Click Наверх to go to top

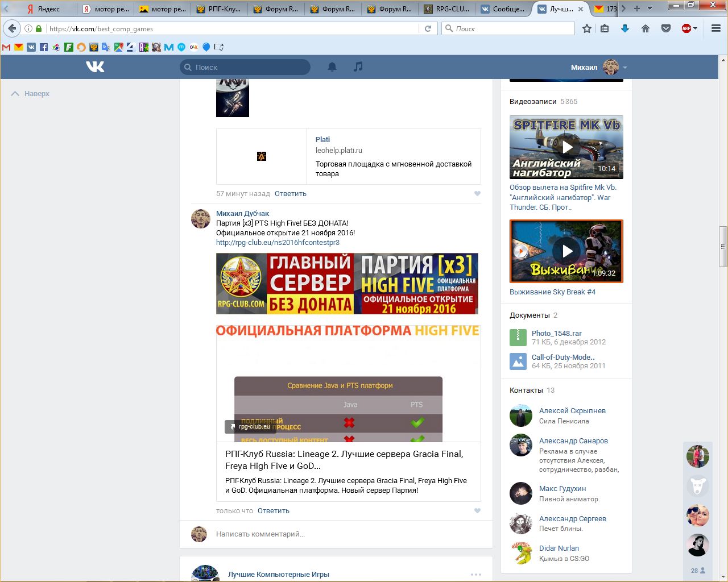(x=31, y=94)
